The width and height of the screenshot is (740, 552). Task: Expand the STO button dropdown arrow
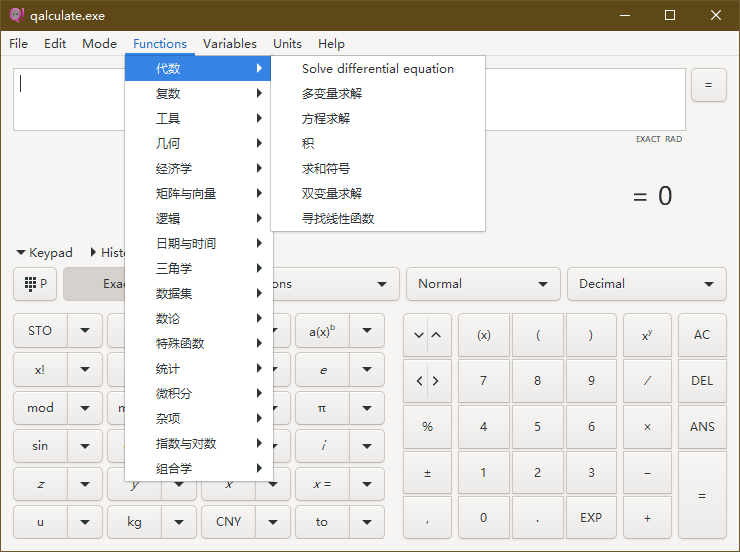85,331
